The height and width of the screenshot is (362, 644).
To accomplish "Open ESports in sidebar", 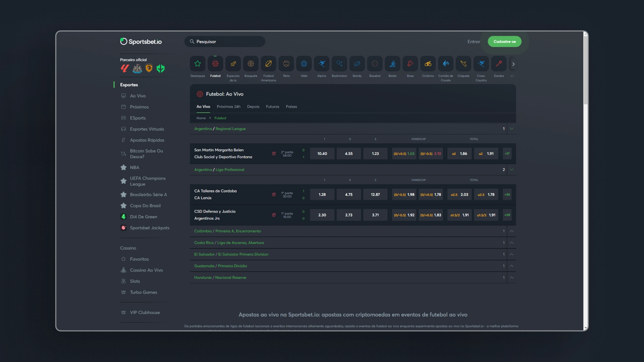I will tap(138, 118).
